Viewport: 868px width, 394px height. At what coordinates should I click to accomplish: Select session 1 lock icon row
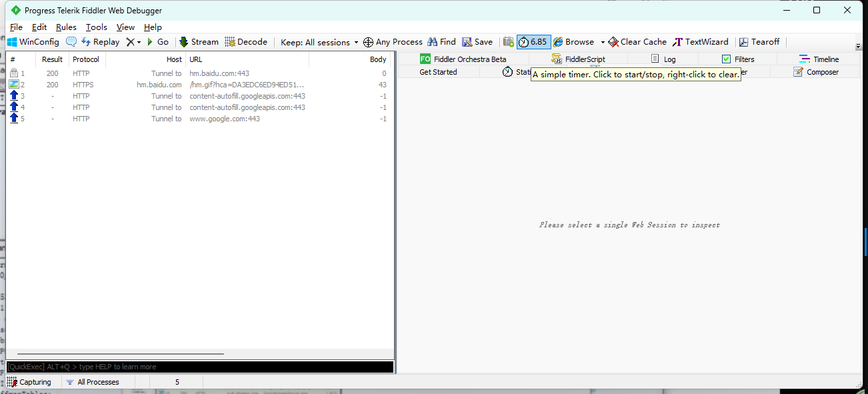pyautogui.click(x=14, y=73)
